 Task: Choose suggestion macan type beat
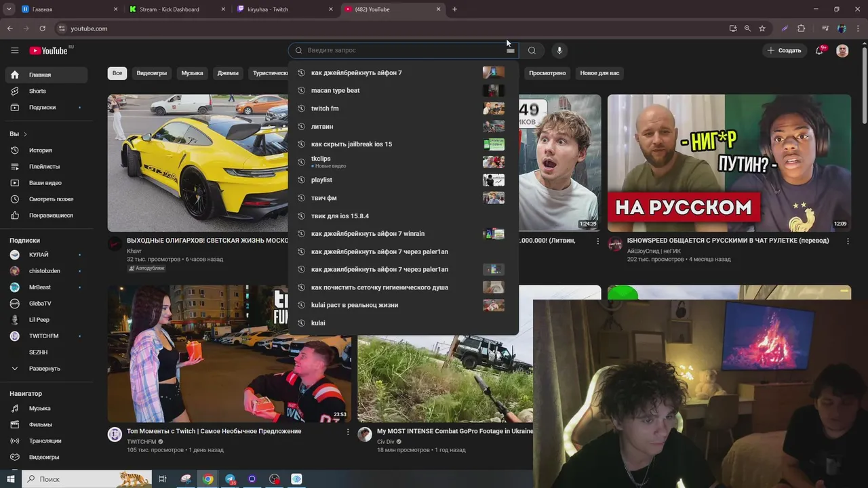403,90
